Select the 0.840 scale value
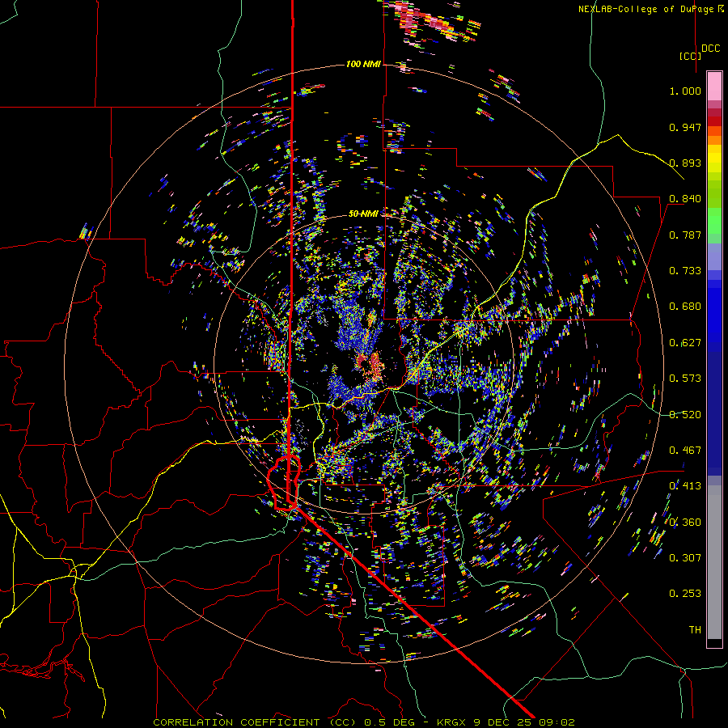Screen dimensions: 728x728 (685, 199)
